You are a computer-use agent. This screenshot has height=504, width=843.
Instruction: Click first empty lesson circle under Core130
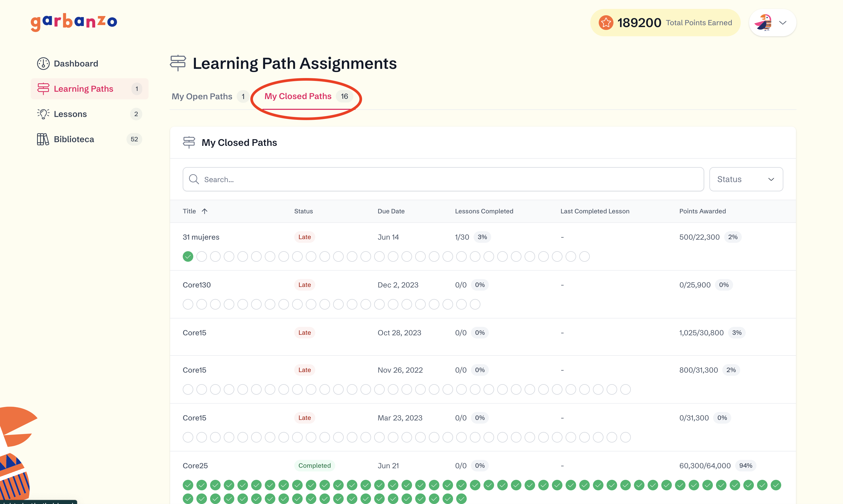(x=188, y=305)
